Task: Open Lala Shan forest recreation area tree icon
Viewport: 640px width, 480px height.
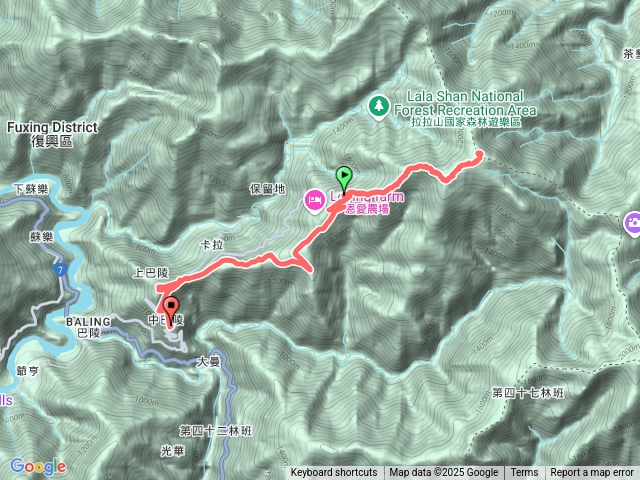Action: point(379,107)
